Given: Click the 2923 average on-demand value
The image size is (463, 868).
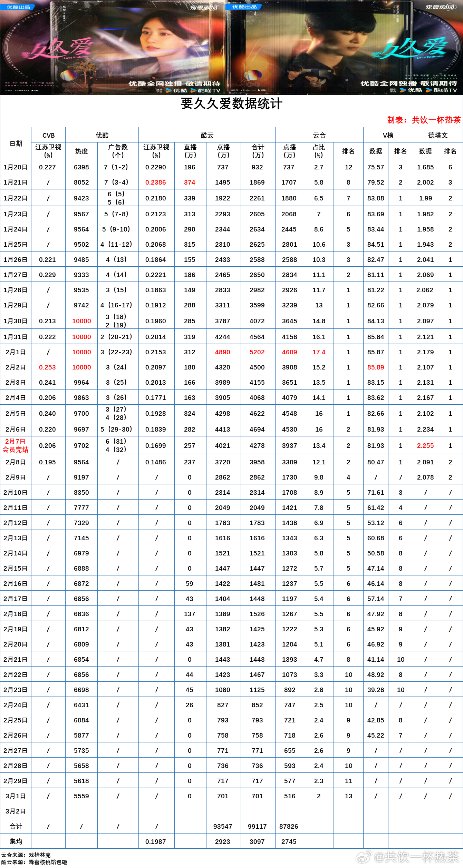Looking at the screenshot, I should click(223, 841).
